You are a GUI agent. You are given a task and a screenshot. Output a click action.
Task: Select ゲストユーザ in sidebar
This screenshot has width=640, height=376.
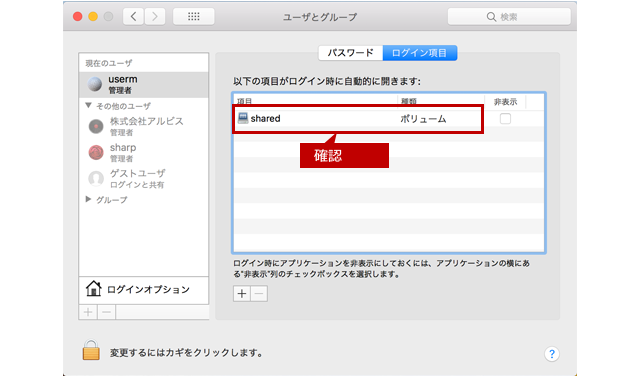click(144, 178)
